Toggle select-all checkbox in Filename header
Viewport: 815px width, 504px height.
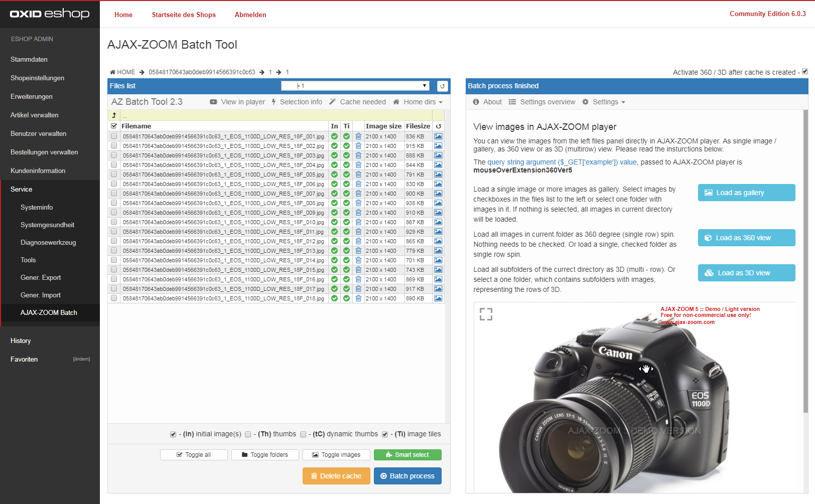click(x=114, y=126)
